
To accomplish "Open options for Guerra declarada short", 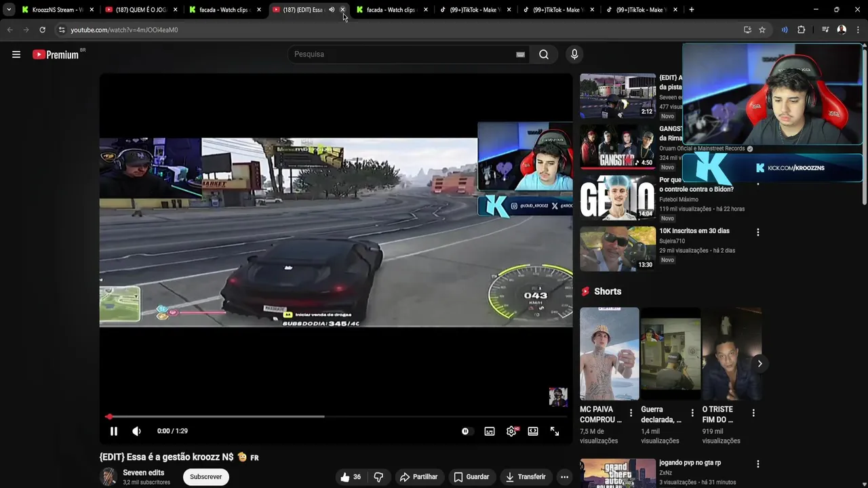I will coord(692,413).
